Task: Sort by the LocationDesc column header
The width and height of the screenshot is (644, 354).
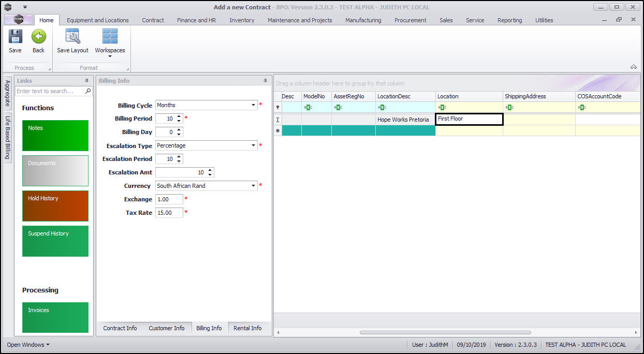Action: 405,96
